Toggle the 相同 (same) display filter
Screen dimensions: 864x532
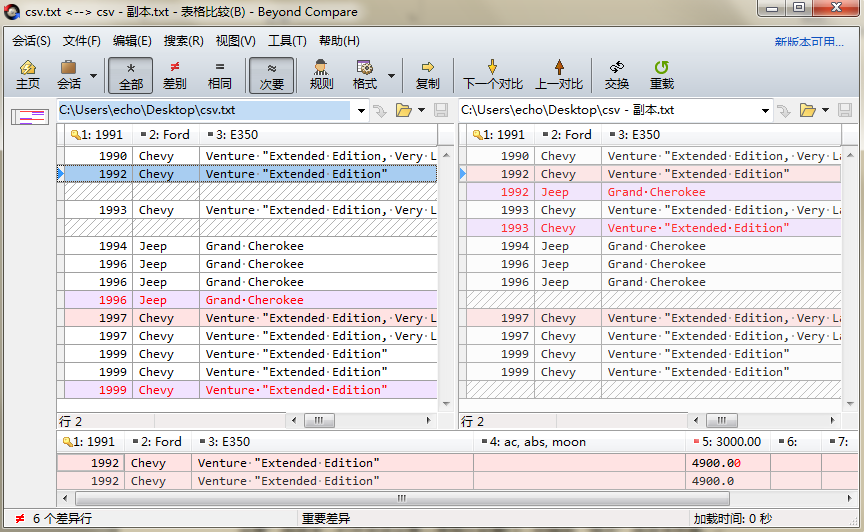point(220,75)
